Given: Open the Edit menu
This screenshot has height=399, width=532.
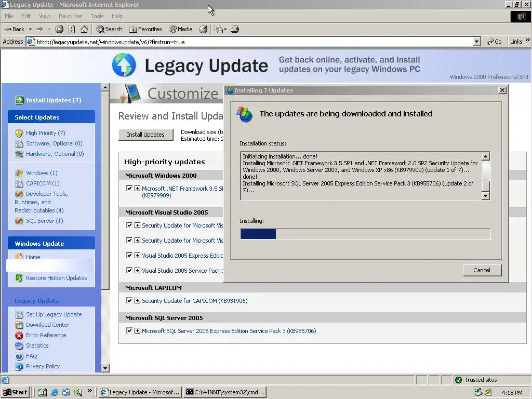Looking at the screenshot, I should [26, 16].
